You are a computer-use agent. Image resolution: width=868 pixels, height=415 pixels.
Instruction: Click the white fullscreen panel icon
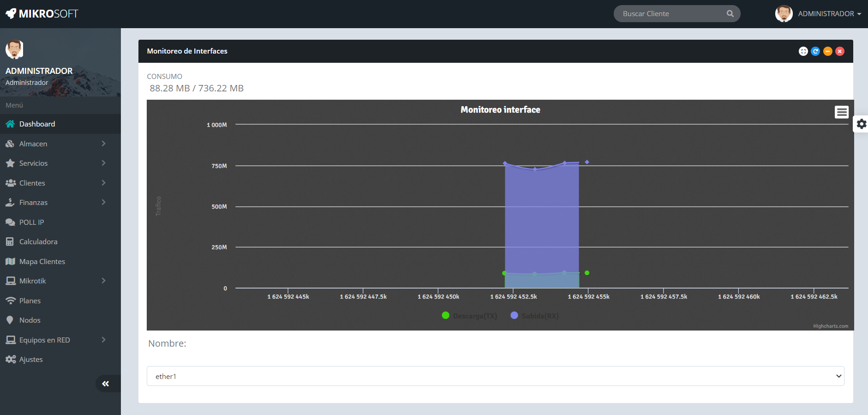(803, 51)
